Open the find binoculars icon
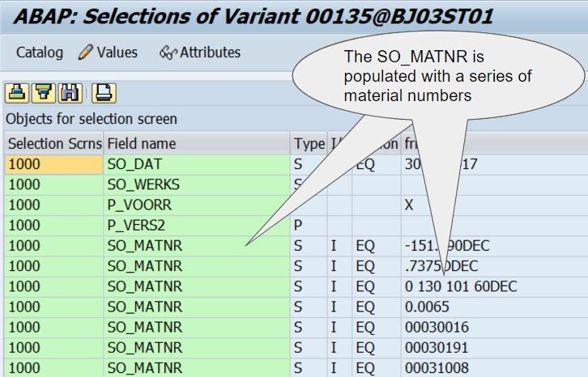This screenshot has height=377, width=588. click(x=70, y=92)
